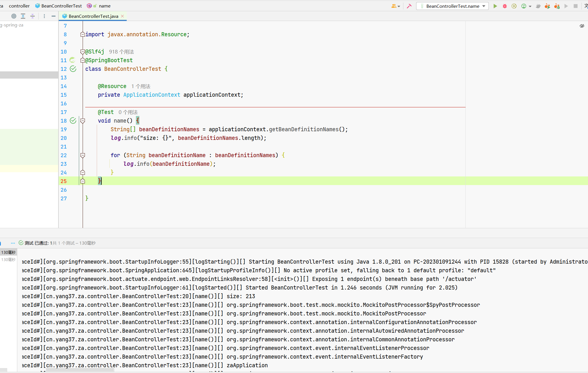The height and width of the screenshot is (373, 588).
Task: Click the controller breadcrumb
Action: point(19,6)
